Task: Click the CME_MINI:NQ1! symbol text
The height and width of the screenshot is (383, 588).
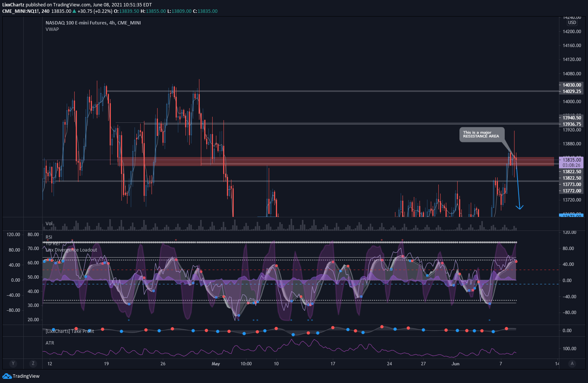Action: click(21, 11)
